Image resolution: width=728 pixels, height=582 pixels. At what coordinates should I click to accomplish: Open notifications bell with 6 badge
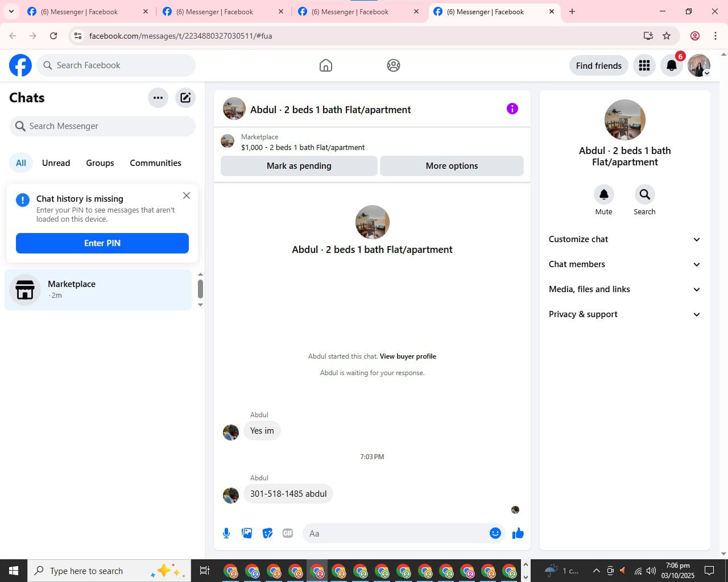pos(672,65)
